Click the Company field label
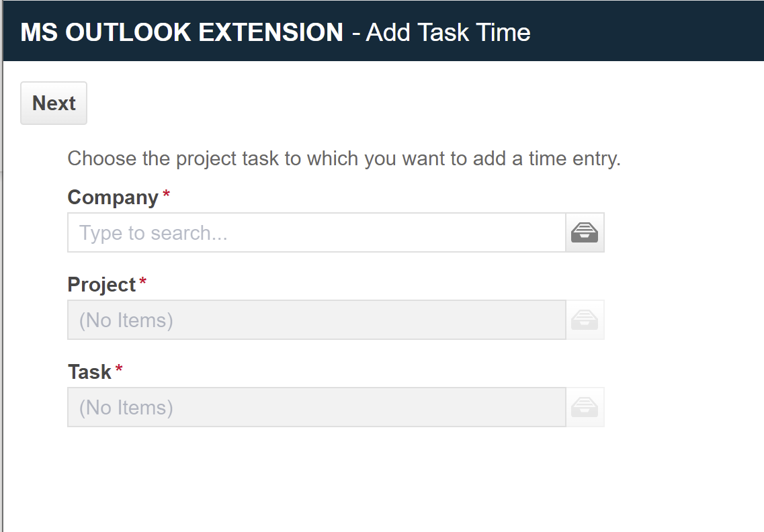Image resolution: width=764 pixels, height=532 pixels. pyautogui.click(x=113, y=197)
